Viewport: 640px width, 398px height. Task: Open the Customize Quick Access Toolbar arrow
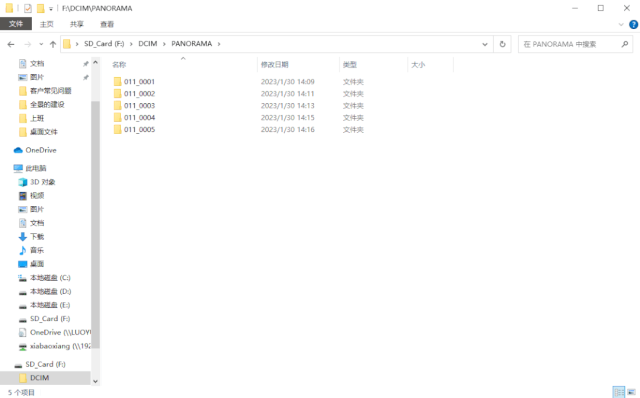[x=51, y=9]
